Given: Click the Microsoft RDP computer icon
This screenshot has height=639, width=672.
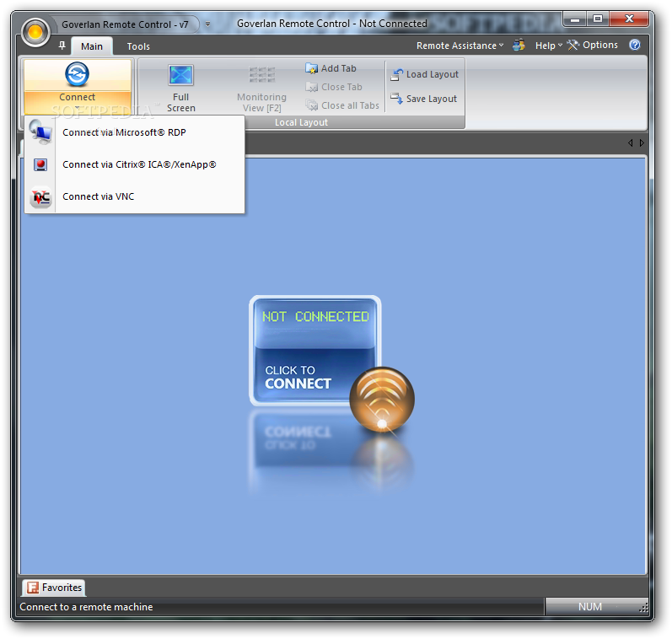Looking at the screenshot, I should pyautogui.click(x=40, y=132).
